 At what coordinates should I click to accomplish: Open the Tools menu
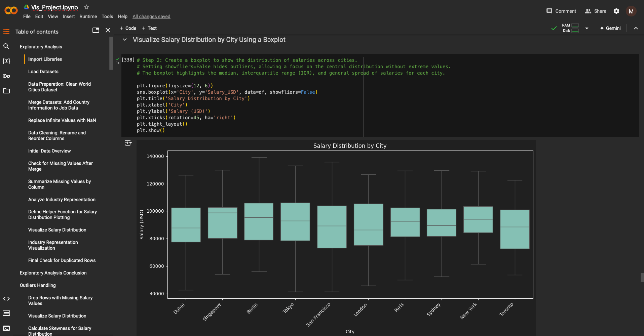(x=107, y=16)
